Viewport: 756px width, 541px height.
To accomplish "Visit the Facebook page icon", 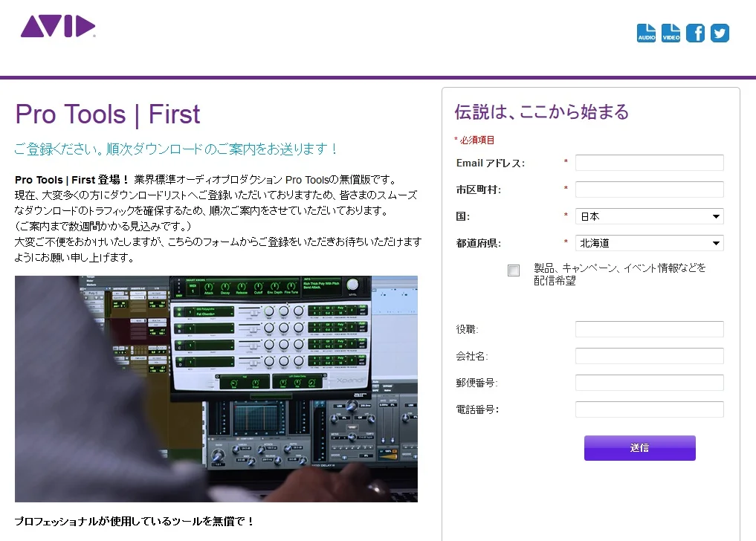I will [x=695, y=33].
